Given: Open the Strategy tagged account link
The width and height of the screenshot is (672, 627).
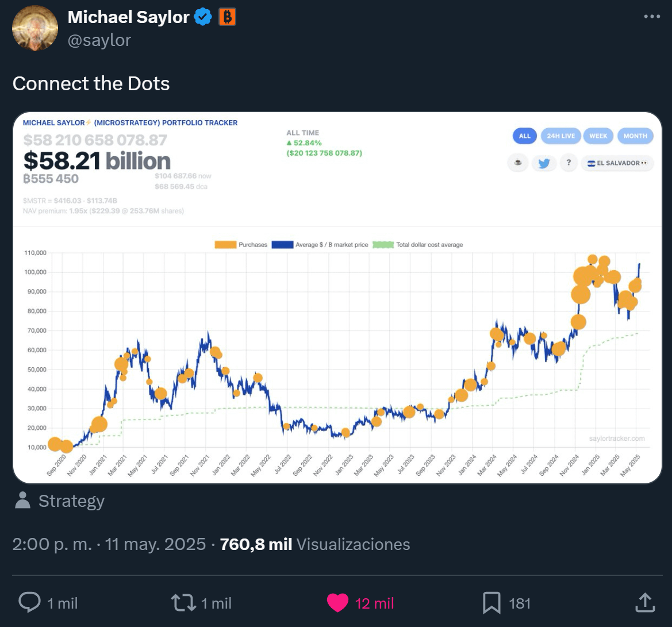Looking at the screenshot, I should point(72,501).
